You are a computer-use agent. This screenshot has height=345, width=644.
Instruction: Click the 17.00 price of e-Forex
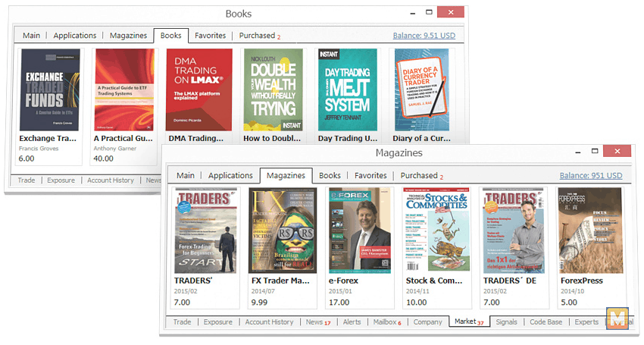[339, 303]
